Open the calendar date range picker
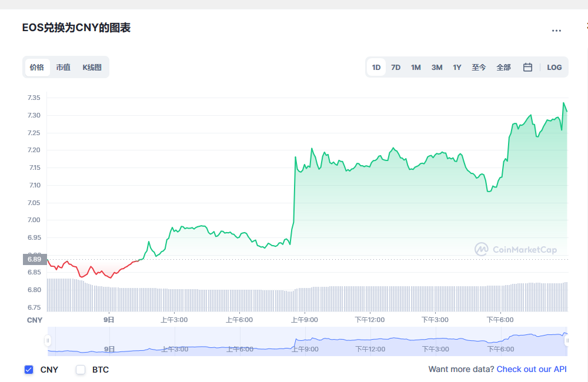 [527, 68]
